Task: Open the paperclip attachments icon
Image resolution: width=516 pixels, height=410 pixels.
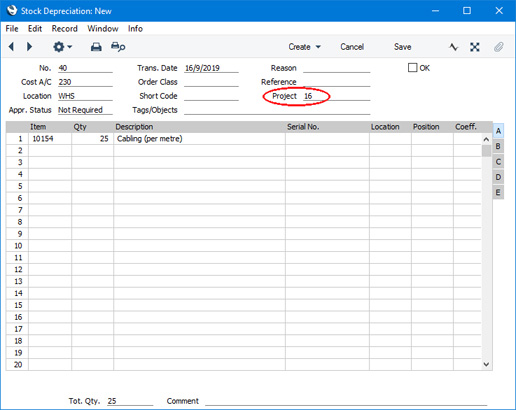Action: [x=498, y=47]
